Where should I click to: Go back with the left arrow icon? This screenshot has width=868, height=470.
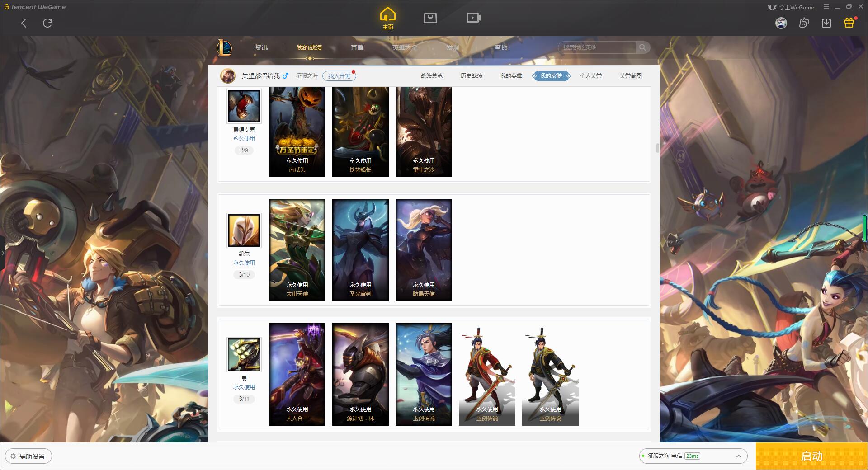(x=24, y=23)
